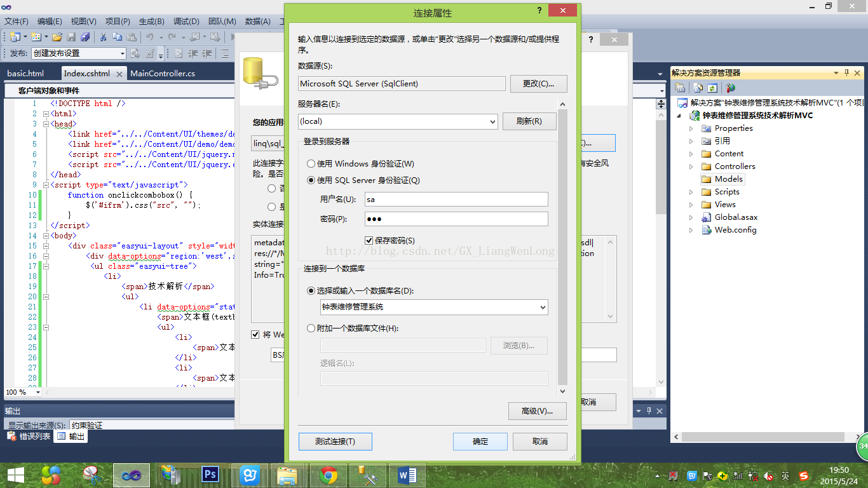Open the server name (local) dropdown
Screen dimensions: 868x488
click(x=492, y=121)
